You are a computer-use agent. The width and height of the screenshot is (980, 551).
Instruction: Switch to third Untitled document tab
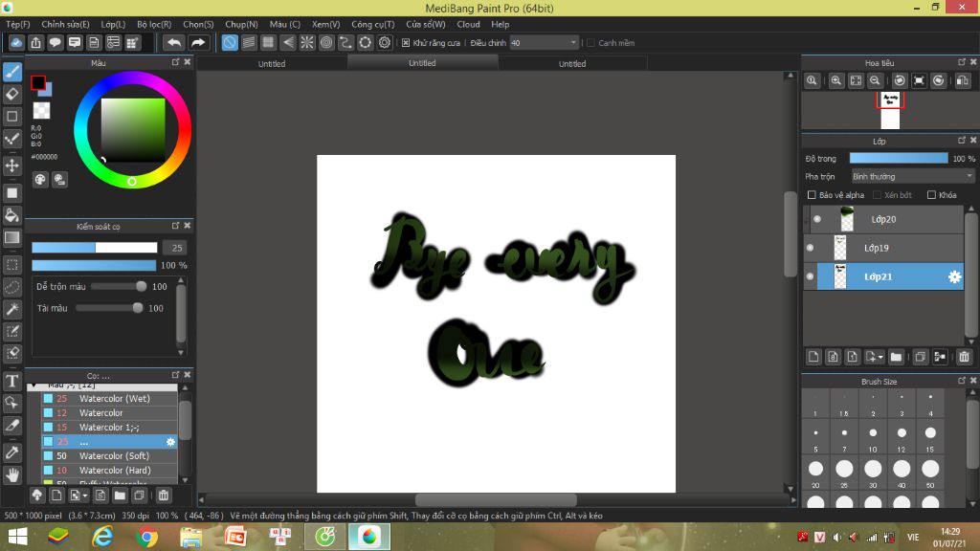pos(572,64)
